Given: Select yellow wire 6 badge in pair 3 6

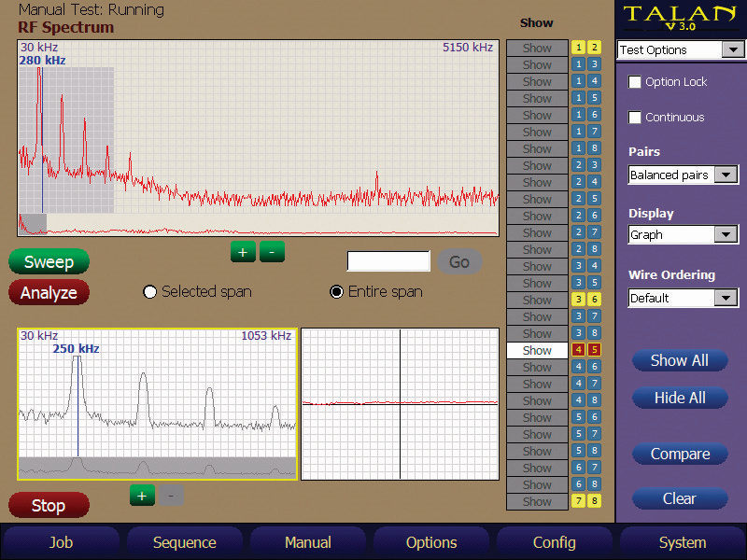Looking at the screenshot, I should coord(595,299).
